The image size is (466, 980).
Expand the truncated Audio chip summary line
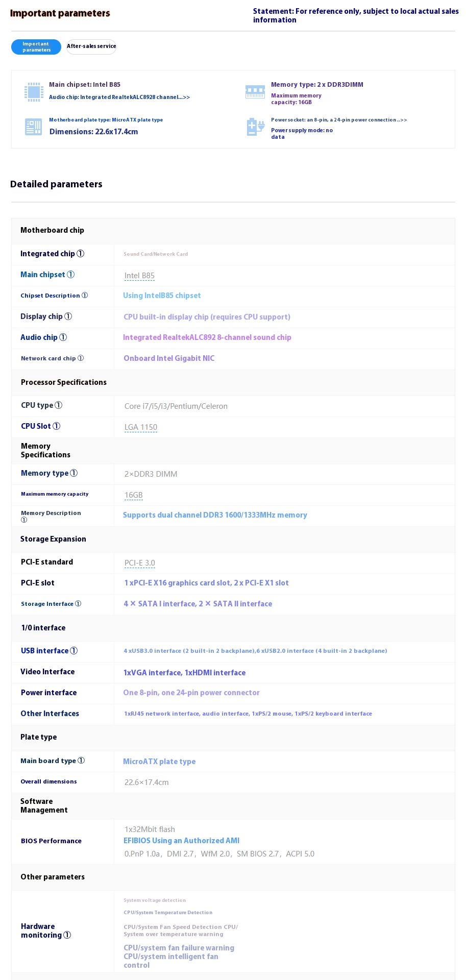tap(119, 97)
